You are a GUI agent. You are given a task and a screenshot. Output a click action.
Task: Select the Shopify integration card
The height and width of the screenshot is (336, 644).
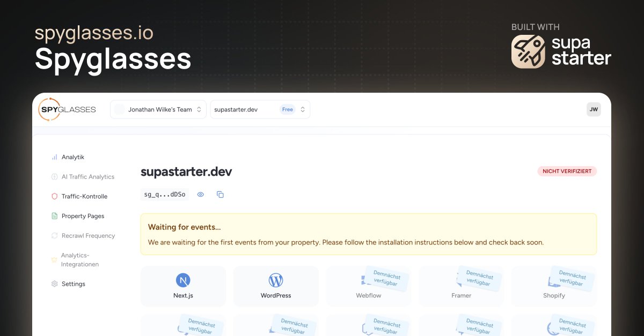pos(554,286)
